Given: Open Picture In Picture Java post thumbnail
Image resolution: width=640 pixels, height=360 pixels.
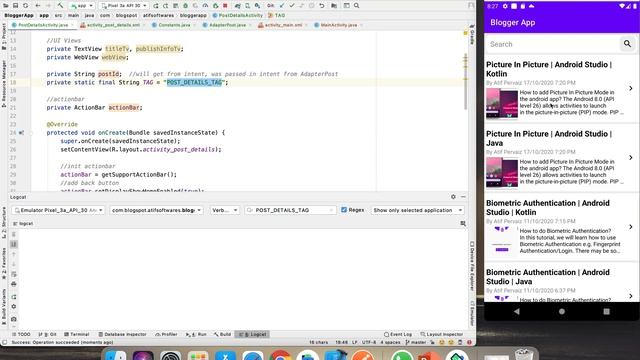Looking at the screenshot, I should point(502,172).
